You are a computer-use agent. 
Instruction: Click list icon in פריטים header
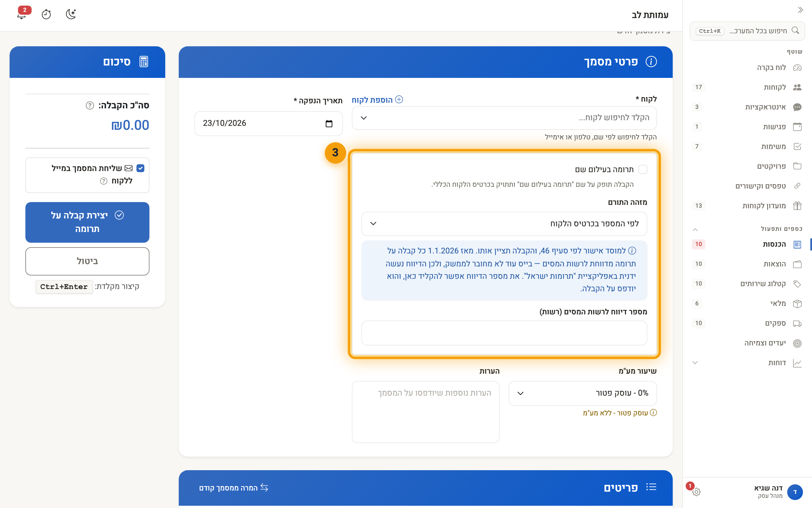point(651,487)
